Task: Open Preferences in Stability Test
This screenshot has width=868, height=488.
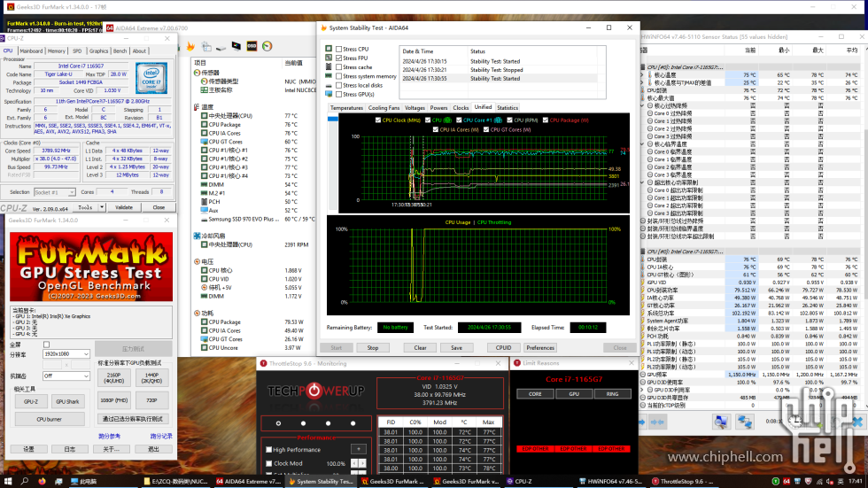Action: (540, 348)
